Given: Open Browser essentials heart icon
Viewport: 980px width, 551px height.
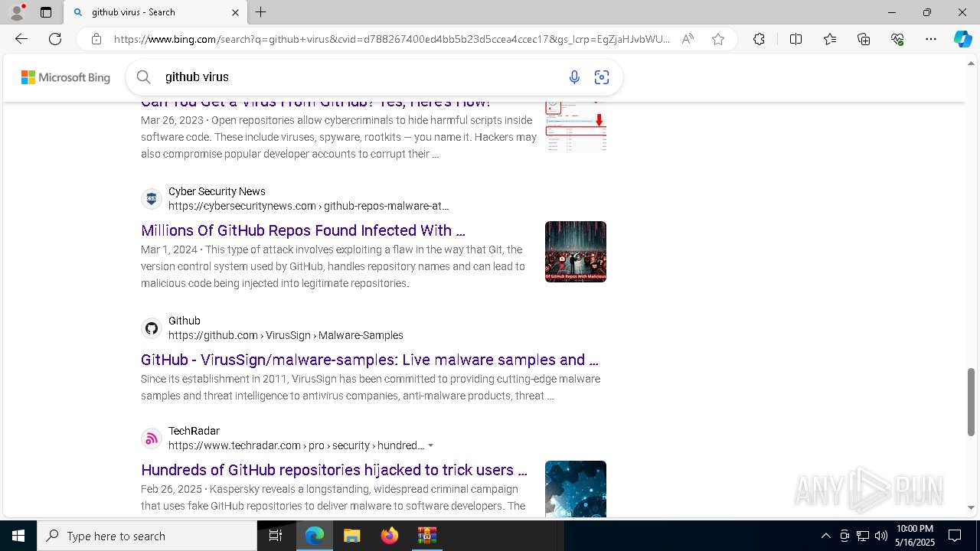Looking at the screenshot, I should [897, 39].
